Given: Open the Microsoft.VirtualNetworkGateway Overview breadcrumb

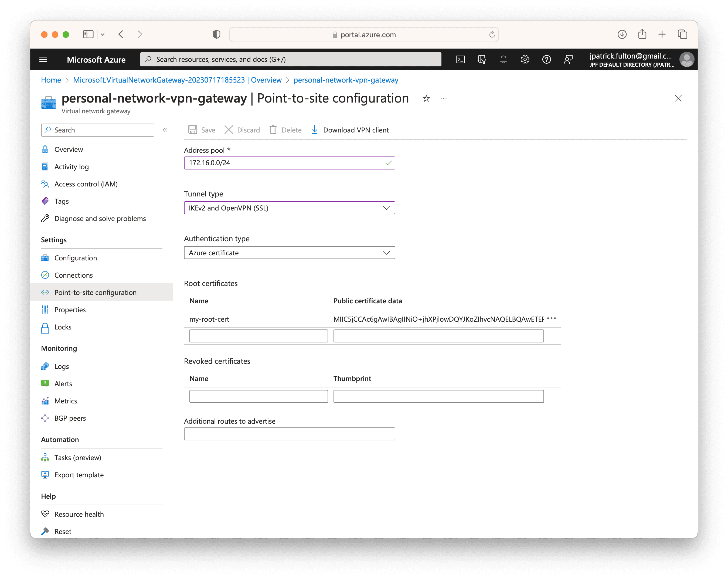Looking at the screenshot, I should [177, 80].
